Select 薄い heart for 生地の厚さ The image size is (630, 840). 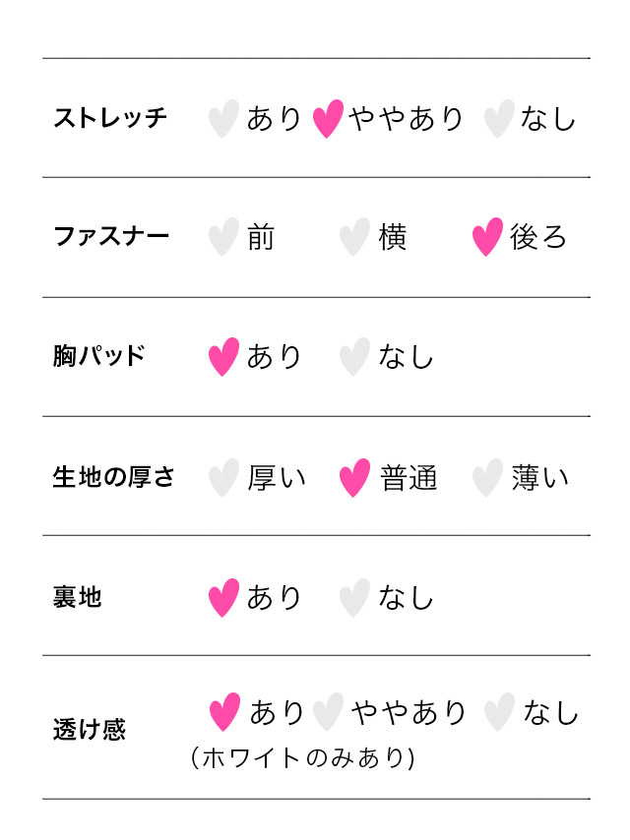point(487,478)
